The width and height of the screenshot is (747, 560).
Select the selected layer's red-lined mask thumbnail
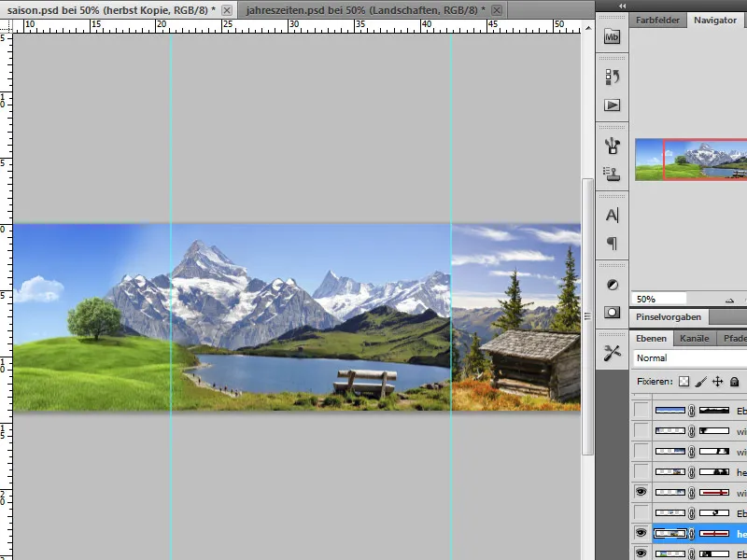click(x=713, y=534)
